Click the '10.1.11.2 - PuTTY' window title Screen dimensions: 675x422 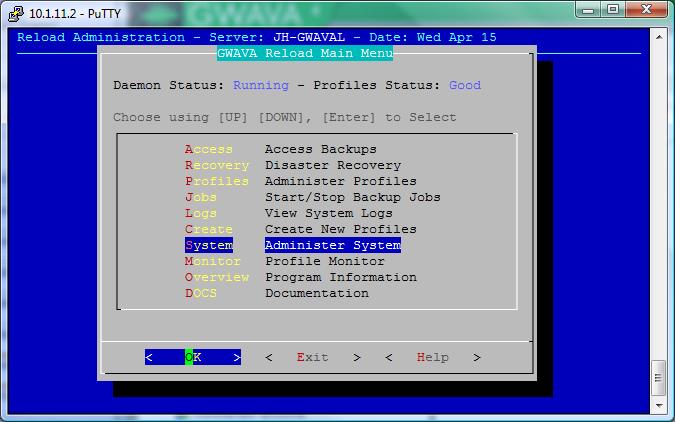click(x=75, y=13)
